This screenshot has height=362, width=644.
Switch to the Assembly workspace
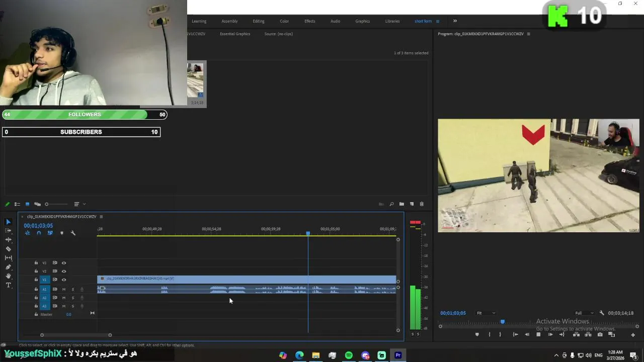(x=229, y=21)
